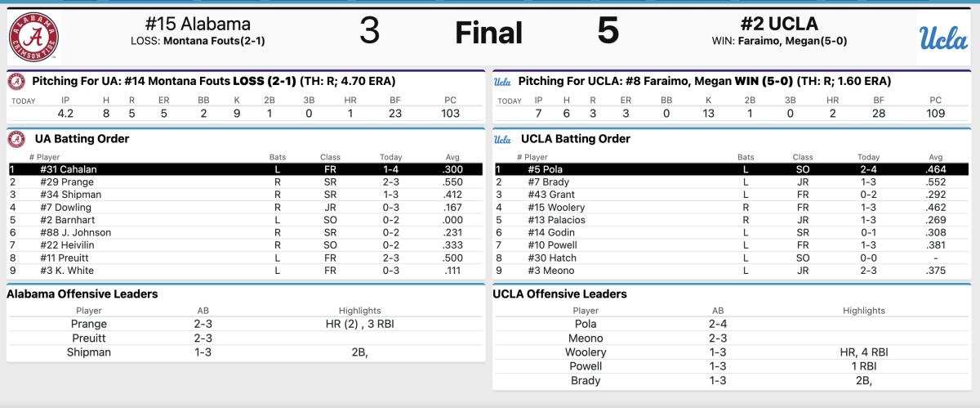
Task: Click the Today column header for UCLA
Action: click(x=868, y=157)
